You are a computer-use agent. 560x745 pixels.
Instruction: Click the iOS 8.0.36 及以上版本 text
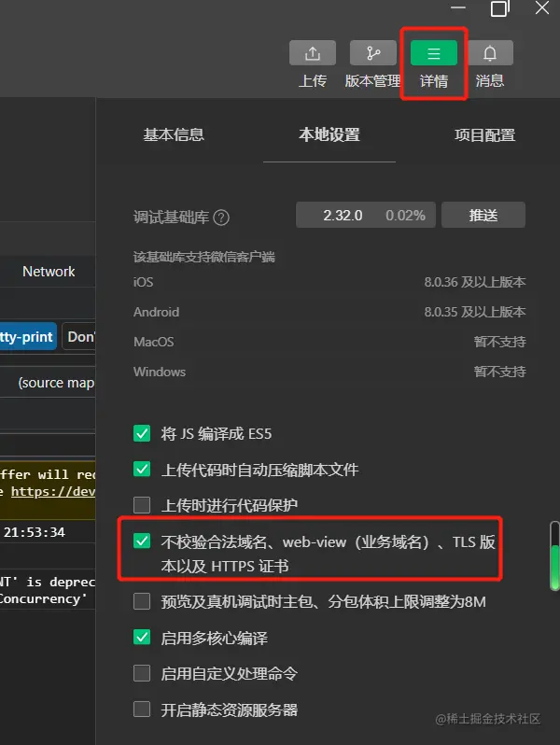tap(475, 282)
